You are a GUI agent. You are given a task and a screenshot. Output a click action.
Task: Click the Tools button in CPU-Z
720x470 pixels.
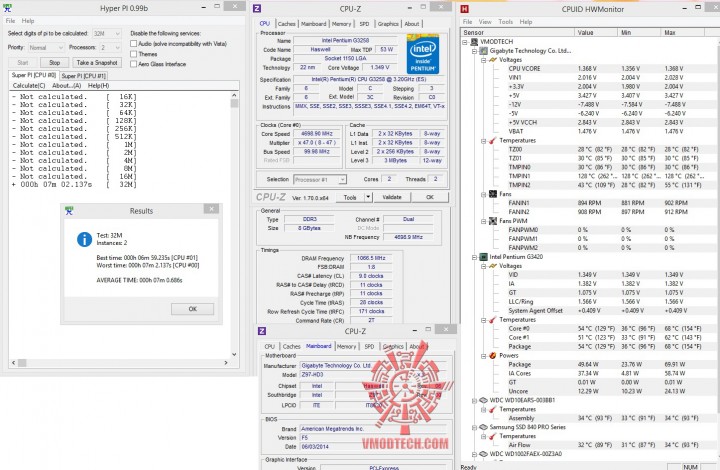click(350, 197)
